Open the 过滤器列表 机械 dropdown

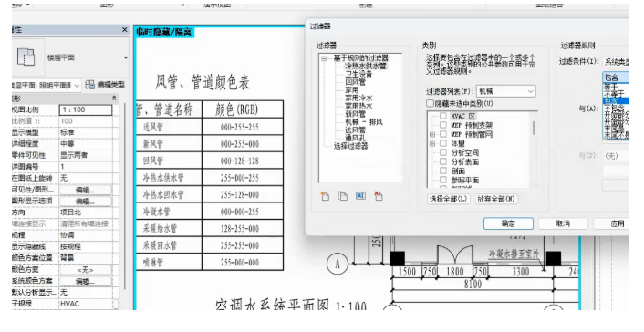(x=506, y=91)
